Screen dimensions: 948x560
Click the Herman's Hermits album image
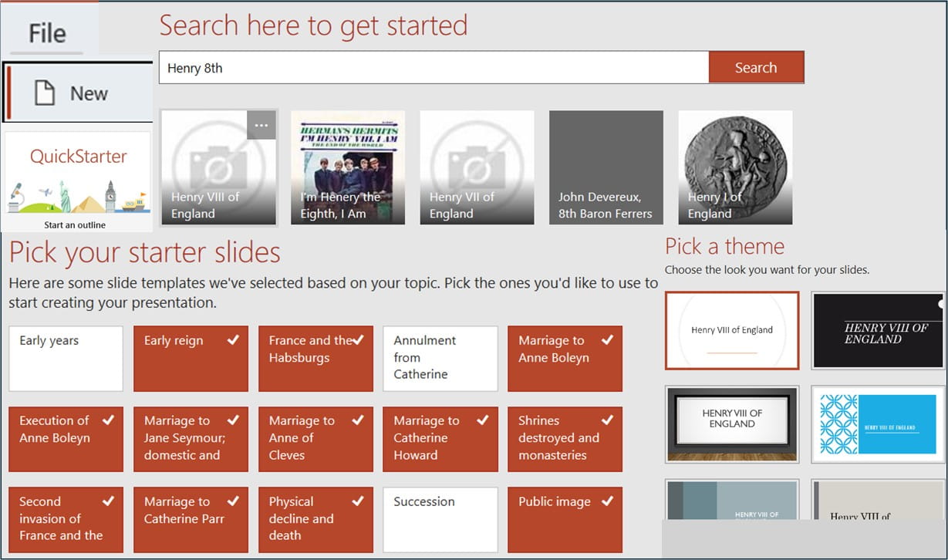347,167
